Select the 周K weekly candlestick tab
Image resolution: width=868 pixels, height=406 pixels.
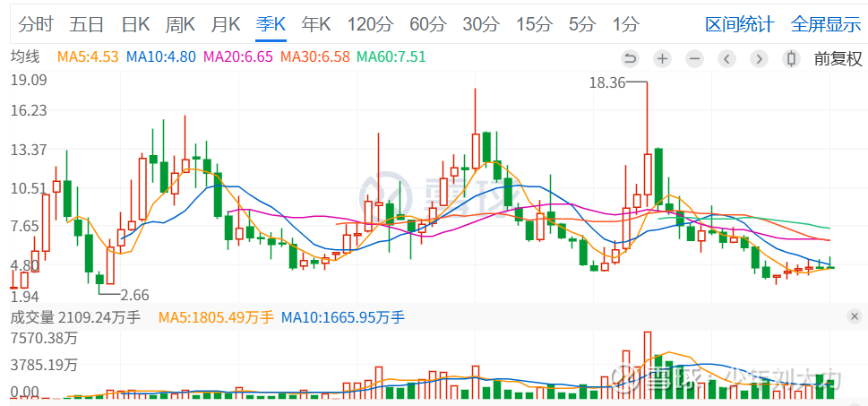pos(180,24)
